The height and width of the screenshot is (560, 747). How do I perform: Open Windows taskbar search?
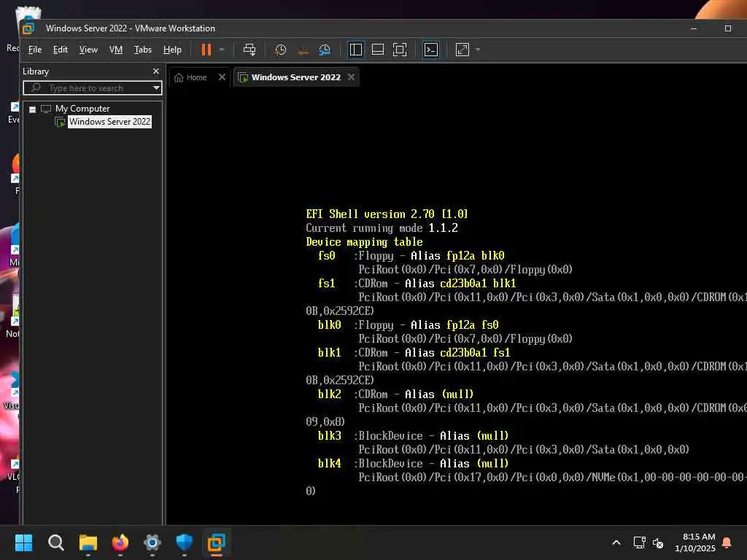coord(55,542)
